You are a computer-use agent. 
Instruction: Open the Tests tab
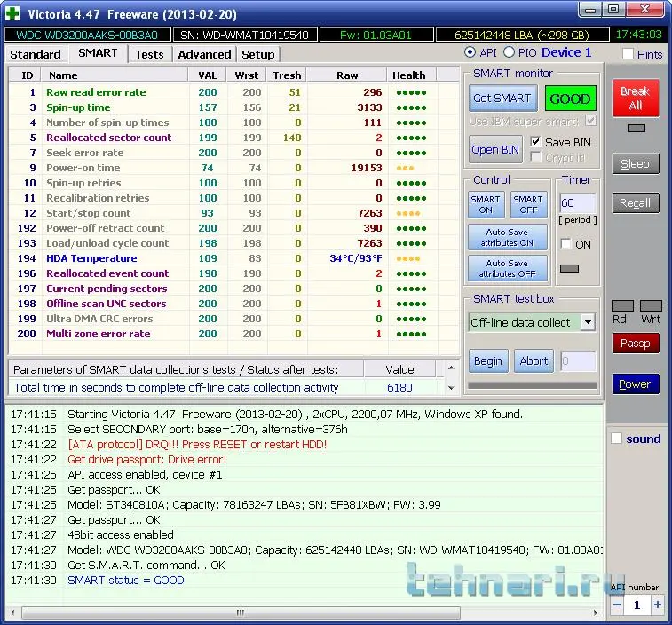click(149, 54)
